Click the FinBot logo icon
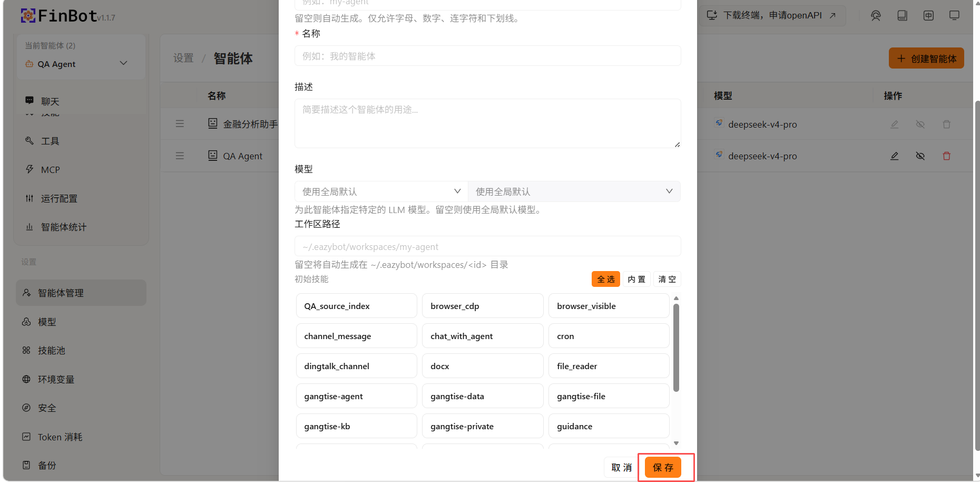Image resolution: width=980 pixels, height=482 pixels. (x=28, y=16)
